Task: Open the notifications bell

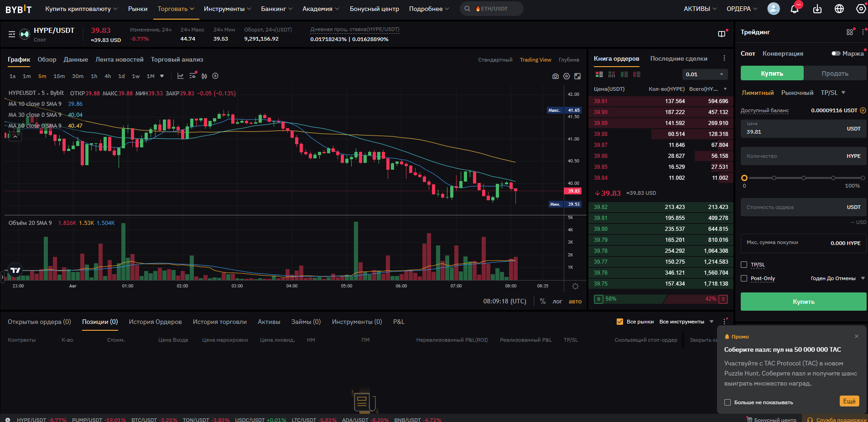Action: pos(795,9)
